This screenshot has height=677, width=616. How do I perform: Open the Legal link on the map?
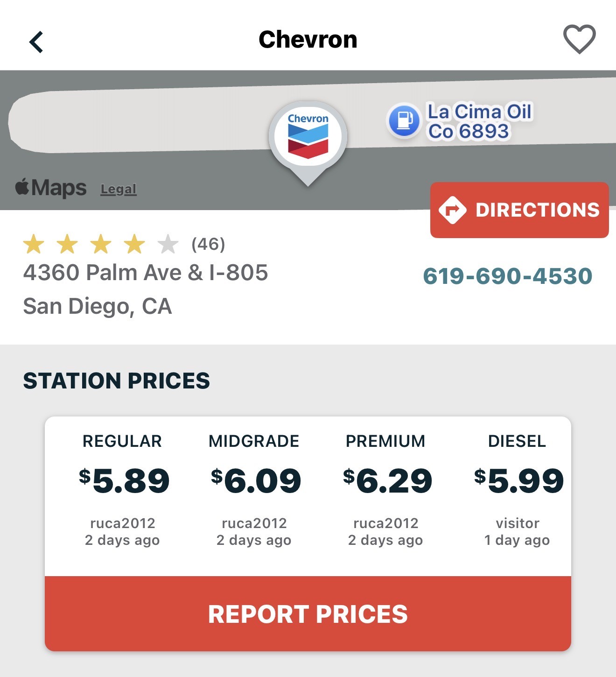tap(119, 189)
